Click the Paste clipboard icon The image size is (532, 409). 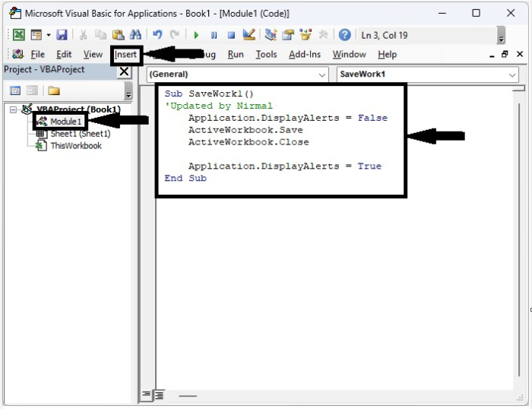(x=118, y=35)
